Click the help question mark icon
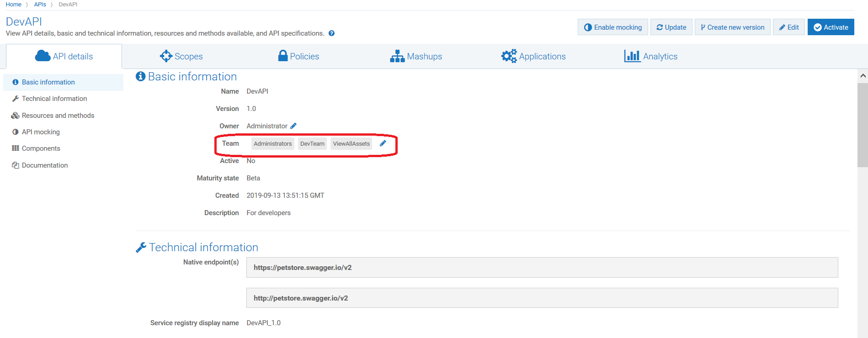868x338 pixels. click(331, 33)
